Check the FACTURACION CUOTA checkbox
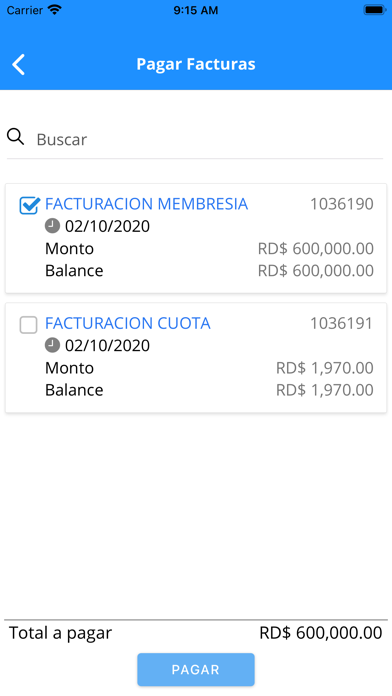The image size is (392, 696). [x=28, y=324]
